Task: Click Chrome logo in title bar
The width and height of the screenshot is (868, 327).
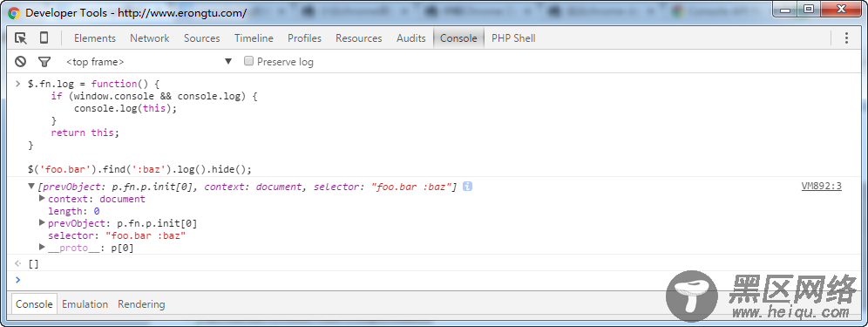Action: tap(14, 13)
